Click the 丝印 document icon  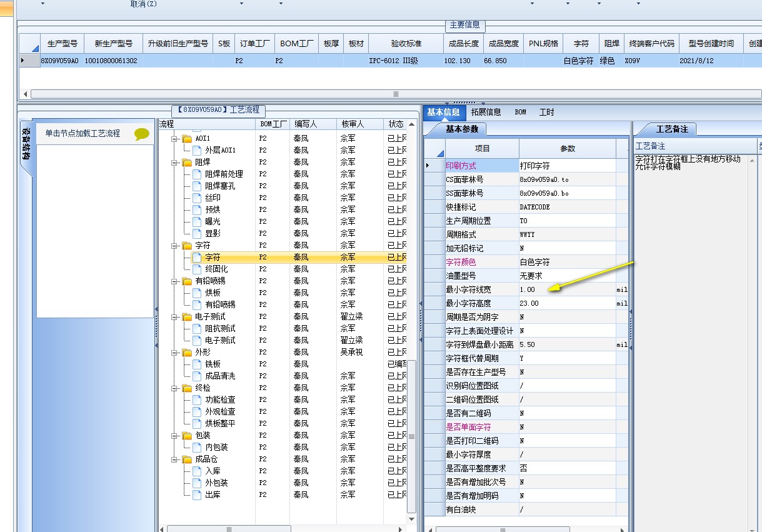coord(197,198)
